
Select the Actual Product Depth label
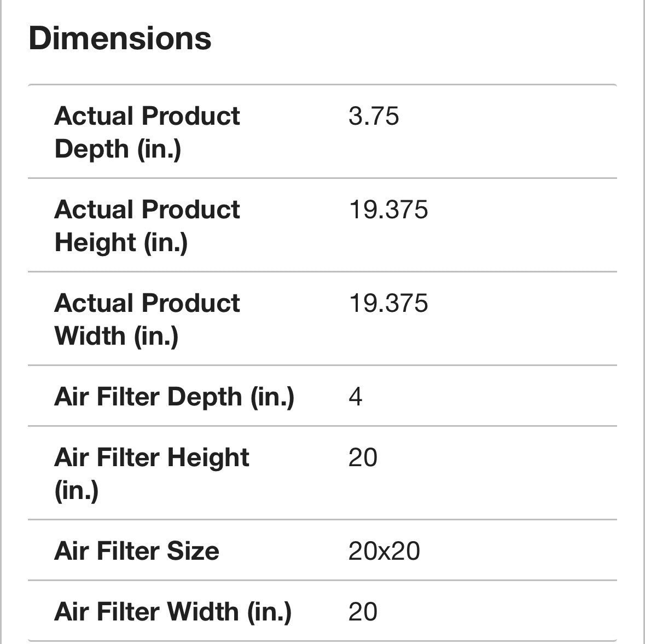pyautogui.click(x=147, y=132)
